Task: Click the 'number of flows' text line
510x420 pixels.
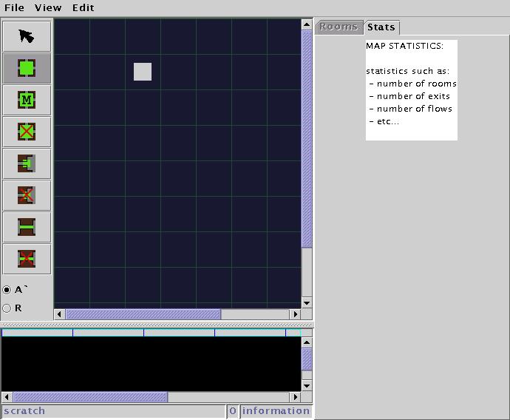Action: [x=411, y=109]
